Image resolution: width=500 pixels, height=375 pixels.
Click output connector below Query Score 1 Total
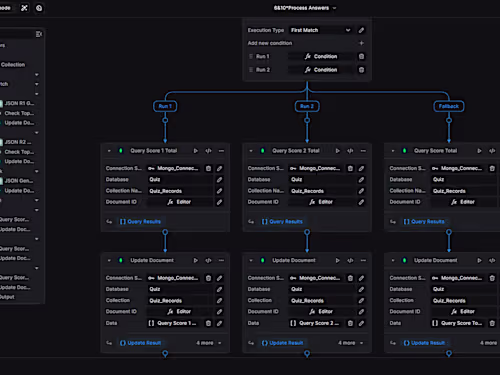click(x=165, y=232)
